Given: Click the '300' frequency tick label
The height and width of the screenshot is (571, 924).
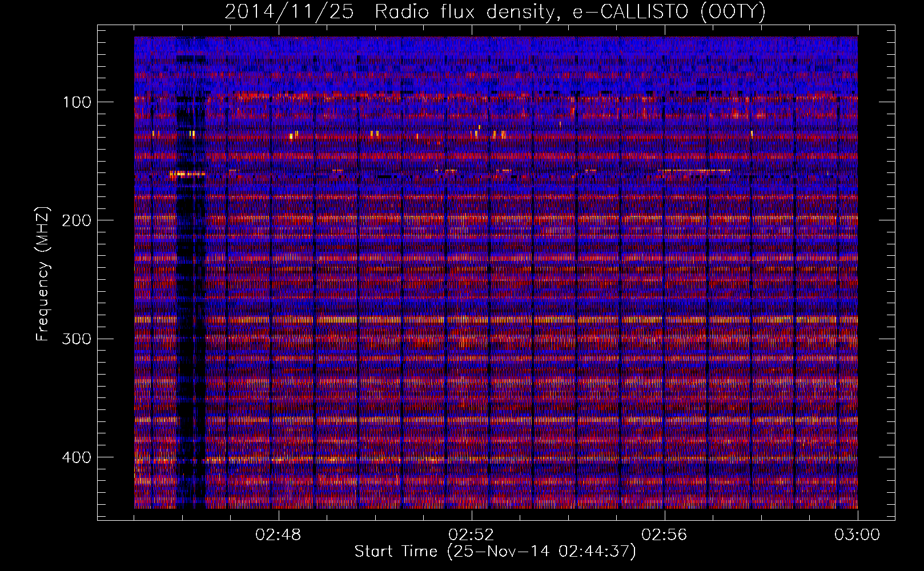Looking at the screenshot, I should 77,339.
